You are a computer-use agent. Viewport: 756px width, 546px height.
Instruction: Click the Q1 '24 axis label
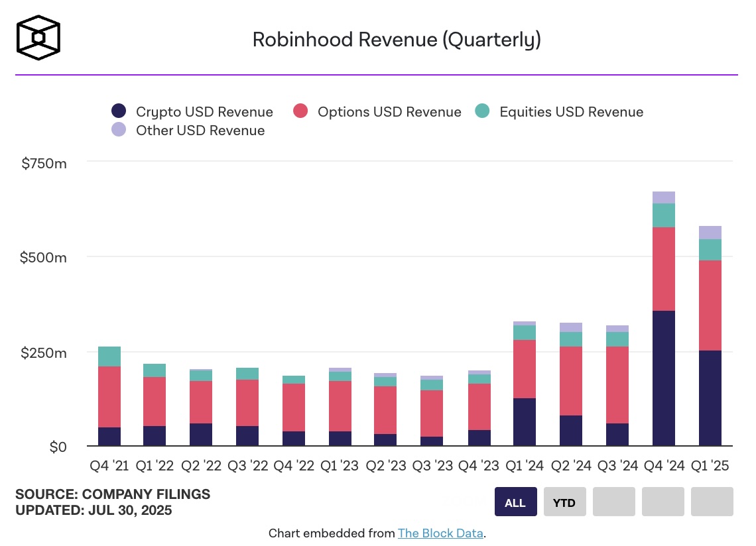[525, 466]
